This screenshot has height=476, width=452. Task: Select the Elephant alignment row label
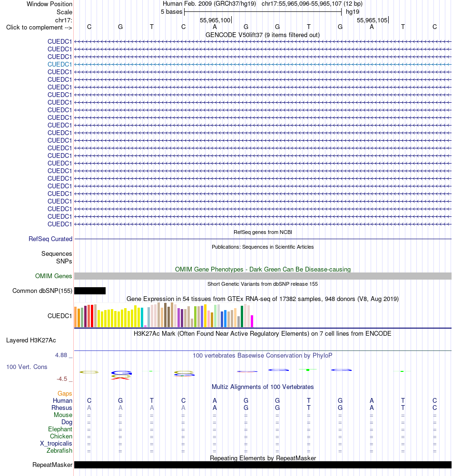(60, 429)
